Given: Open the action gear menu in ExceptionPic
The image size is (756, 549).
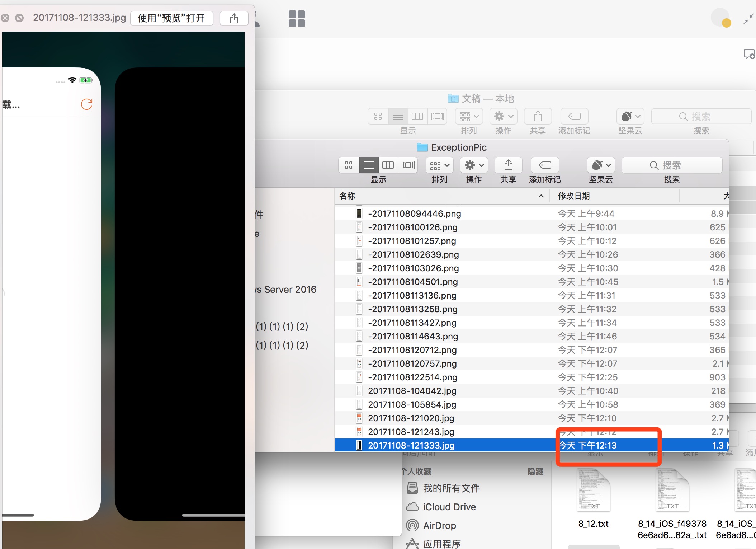Looking at the screenshot, I should 474,165.
